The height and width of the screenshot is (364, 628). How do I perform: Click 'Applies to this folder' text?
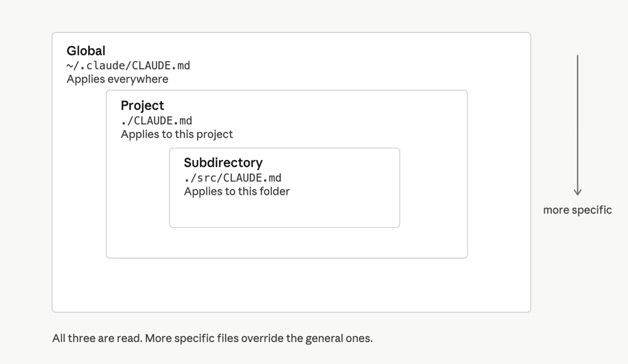[237, 192]
